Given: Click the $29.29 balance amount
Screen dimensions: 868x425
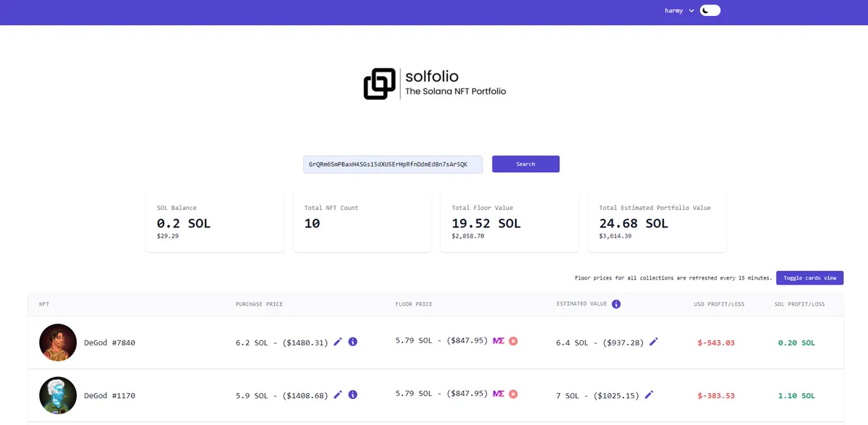Looking at the screenshot, I should pyautogui.click(x=168, y=236).
